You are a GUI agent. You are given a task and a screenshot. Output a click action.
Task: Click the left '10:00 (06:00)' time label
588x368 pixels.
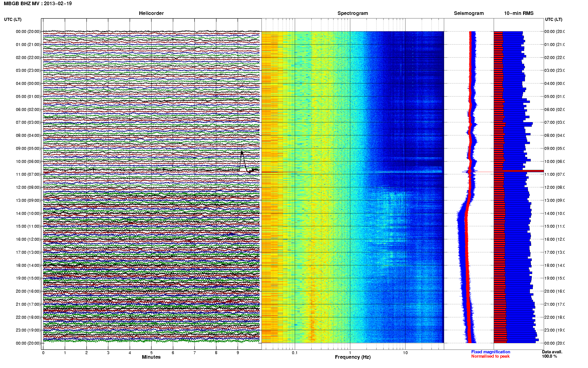[28, 161]
